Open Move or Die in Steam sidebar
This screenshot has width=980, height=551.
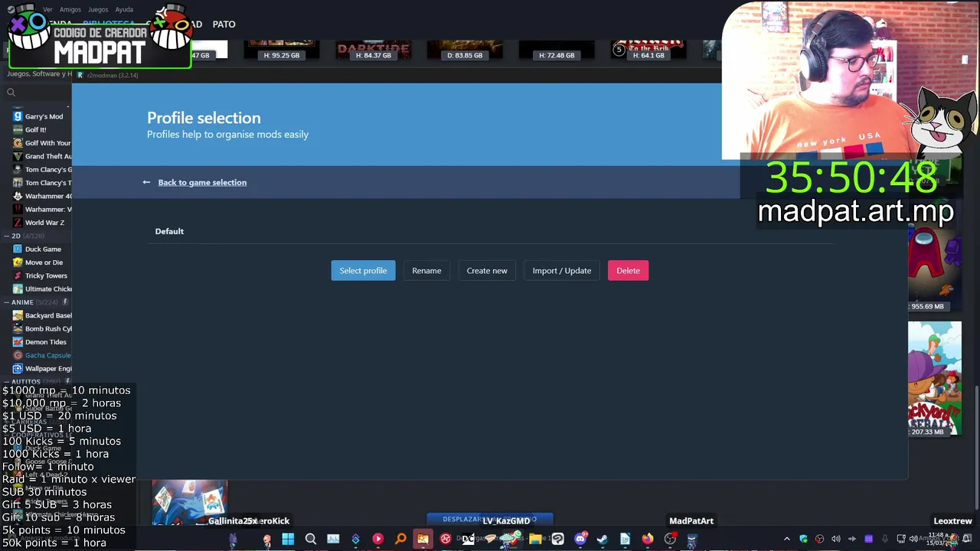coord(44,262)
